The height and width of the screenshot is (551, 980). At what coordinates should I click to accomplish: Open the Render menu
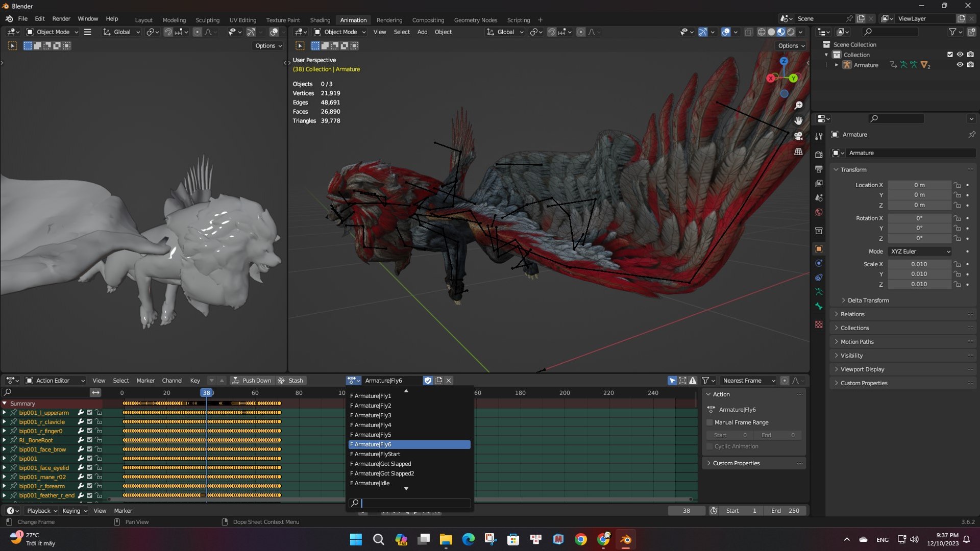tap(61, 18)
